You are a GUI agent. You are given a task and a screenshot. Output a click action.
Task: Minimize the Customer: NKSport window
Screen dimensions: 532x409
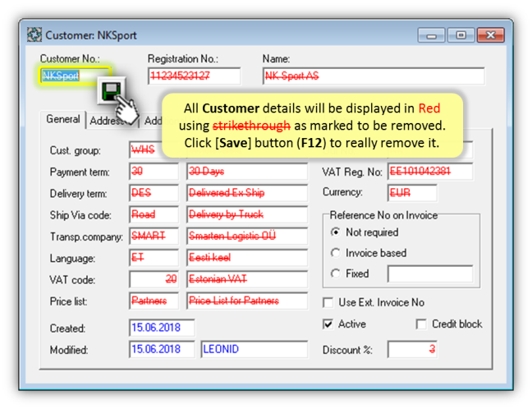(x=431, y=35)
